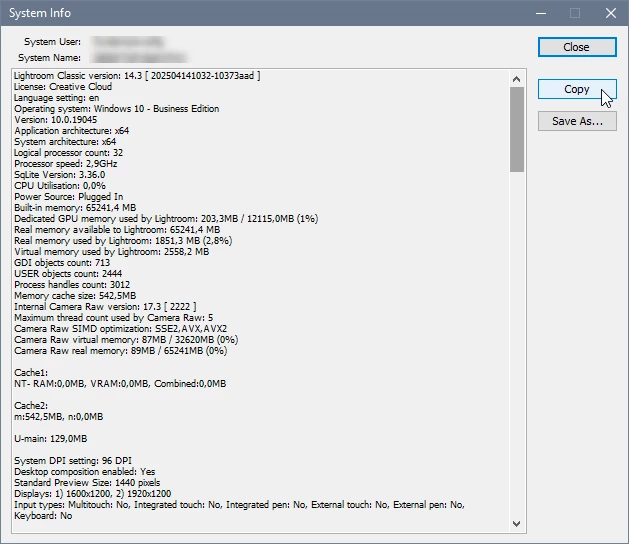Click Desktop composition enabled: Yes line
Image resolution: width=629 pixels, height=544 pixels.
85,472
